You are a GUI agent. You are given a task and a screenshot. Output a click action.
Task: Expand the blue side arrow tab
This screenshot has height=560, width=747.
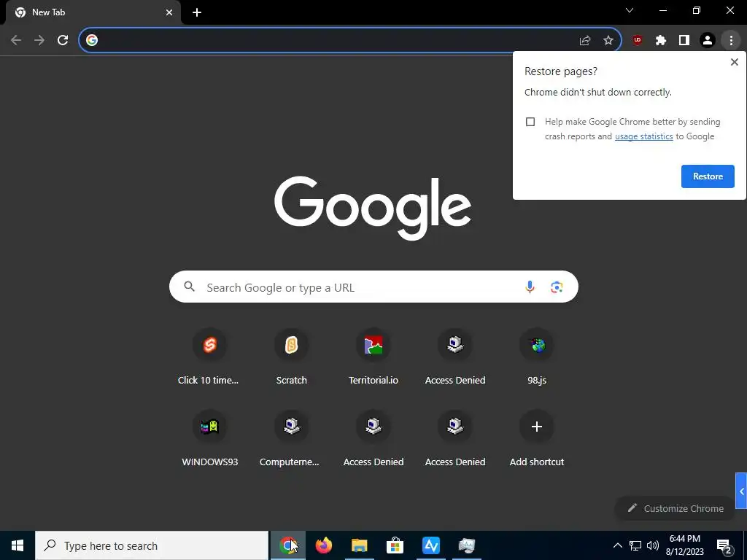(741, 491)
